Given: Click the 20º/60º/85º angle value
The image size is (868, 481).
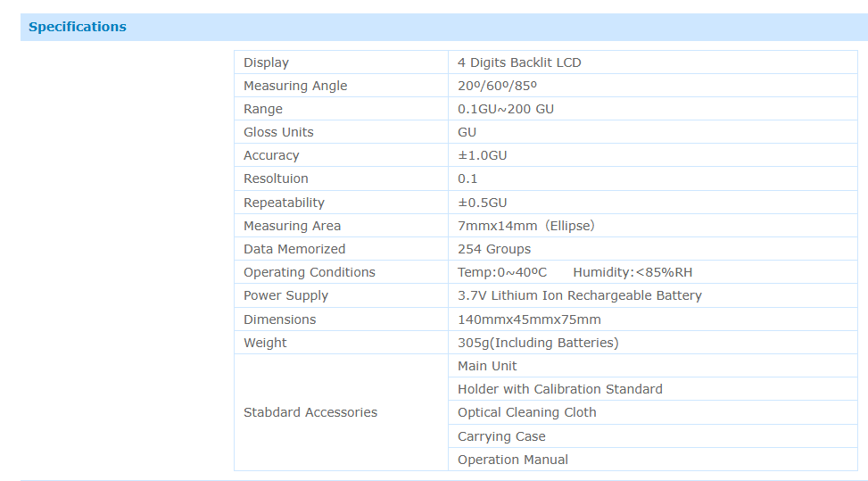Looking at the screenshot, I should (x=497, y=86).
